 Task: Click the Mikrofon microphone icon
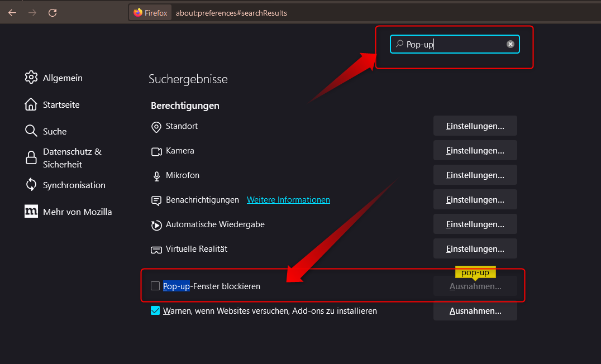tap(156, 176)
